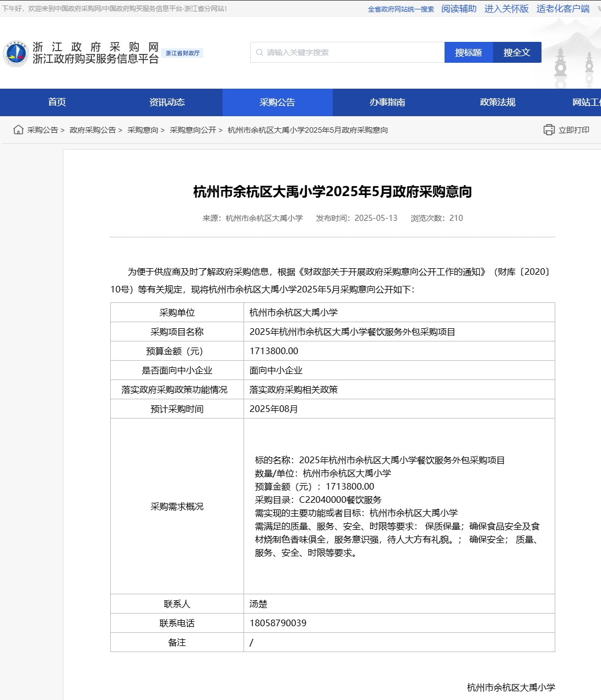Click the 采购需求概况 row label
This screenshot has width=601, height=700.
tap(177, 506)
